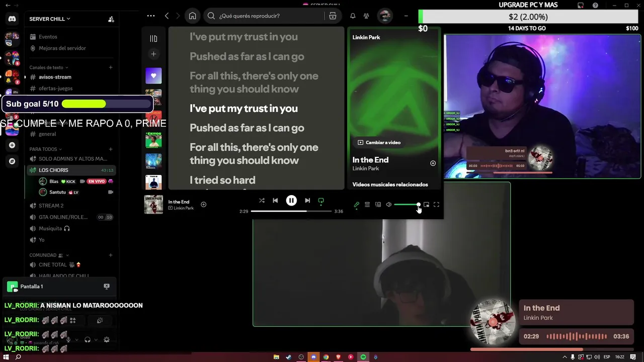Open Spotify browse icon in search bar

pyautogui.click(x=333, y=16)
